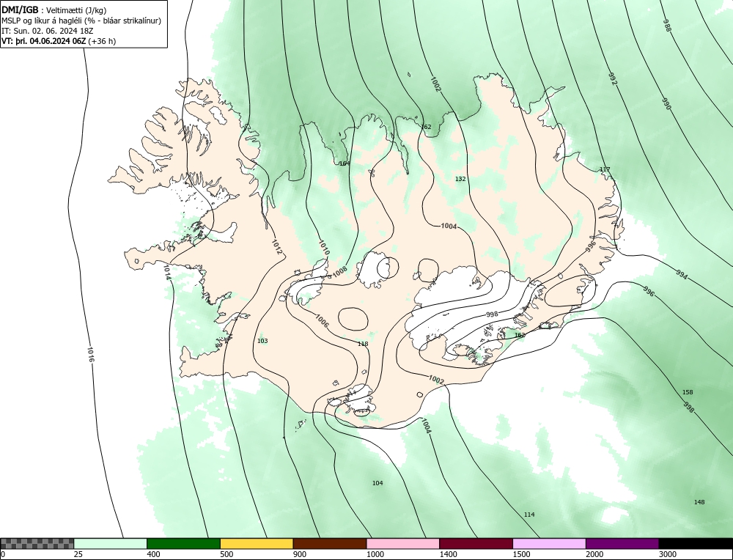Click the 988 isobar label
Viewport: 733px width, 560px height.
tap(667, 25)
